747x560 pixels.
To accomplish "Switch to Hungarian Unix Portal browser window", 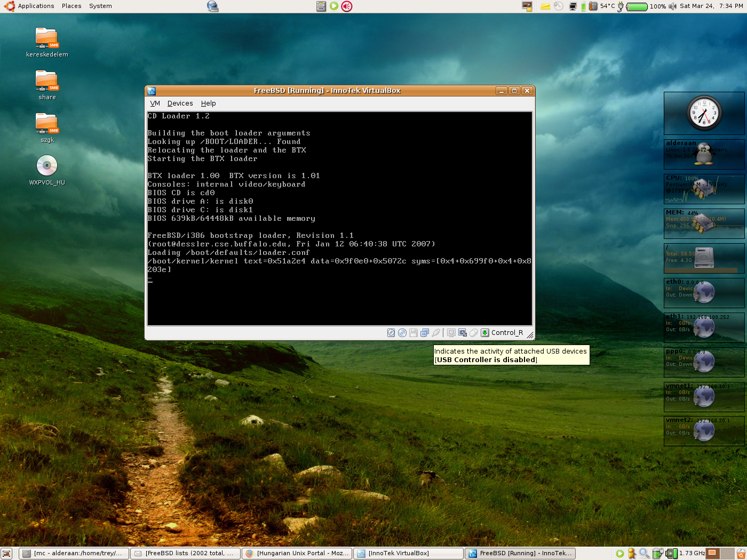I will click(x=297, y=554).
